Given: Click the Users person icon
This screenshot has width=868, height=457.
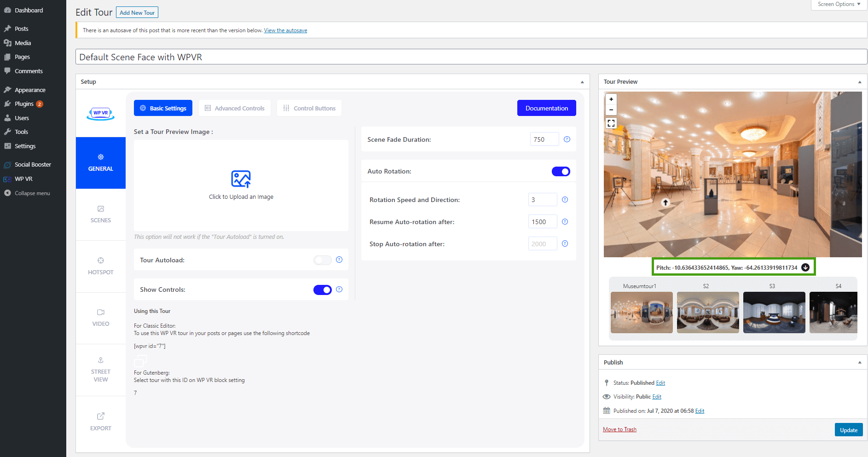Looking at the screenshot, I should (7, 118).
